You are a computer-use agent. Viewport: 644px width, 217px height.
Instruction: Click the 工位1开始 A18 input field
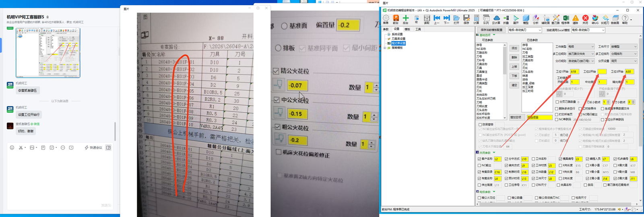pos(574,72)
